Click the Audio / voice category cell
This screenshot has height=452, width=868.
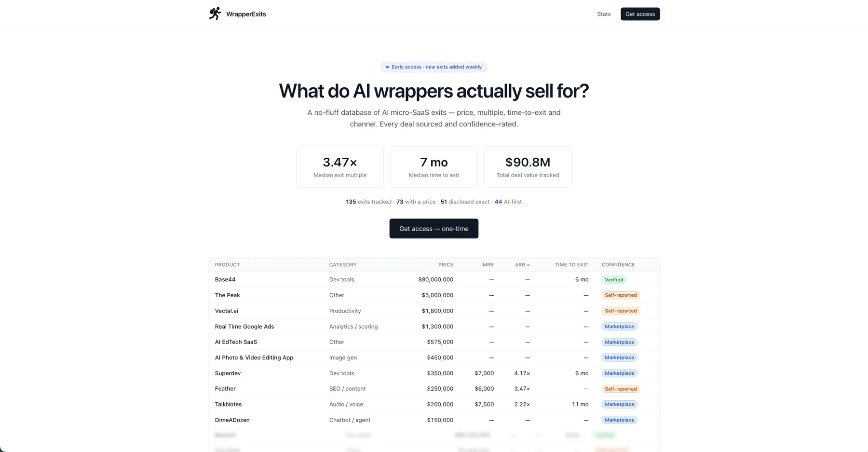(346, 405)
